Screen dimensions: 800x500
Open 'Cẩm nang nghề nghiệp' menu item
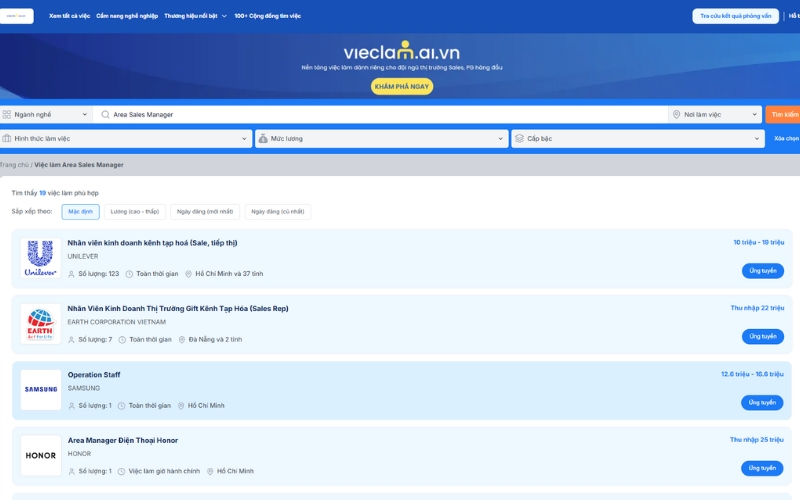tap(127, 16)
